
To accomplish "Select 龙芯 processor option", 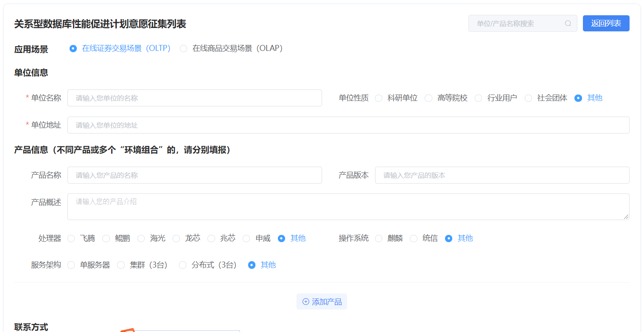I will pos(176,238).
